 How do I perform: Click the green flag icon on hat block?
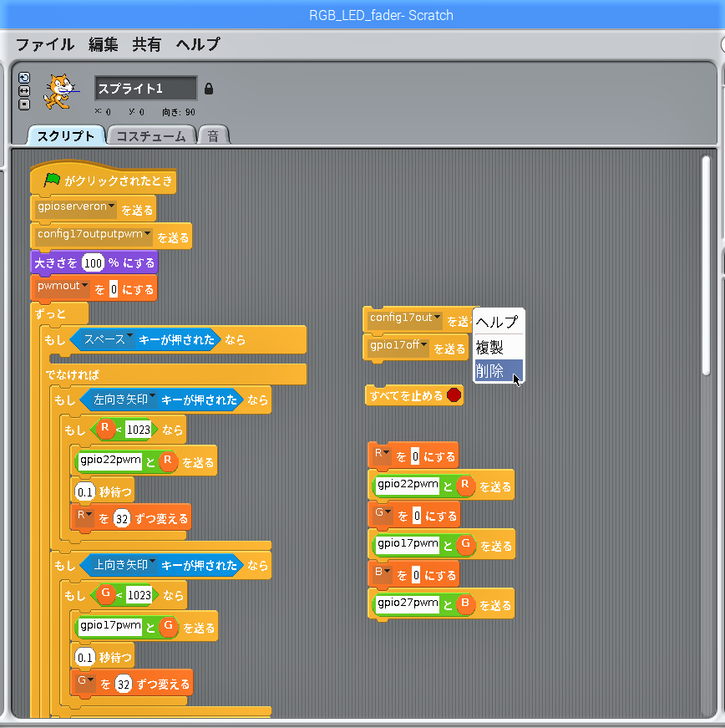click(52, 180)
